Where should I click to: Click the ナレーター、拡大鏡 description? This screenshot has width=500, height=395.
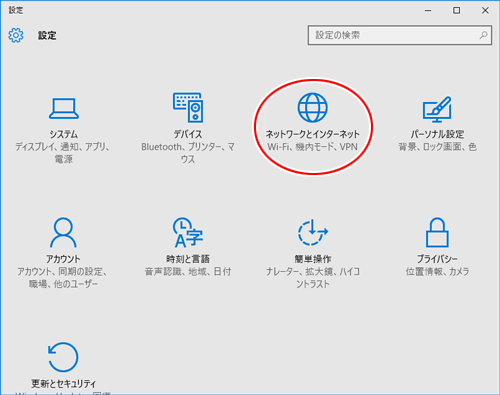tap(313, 278)
